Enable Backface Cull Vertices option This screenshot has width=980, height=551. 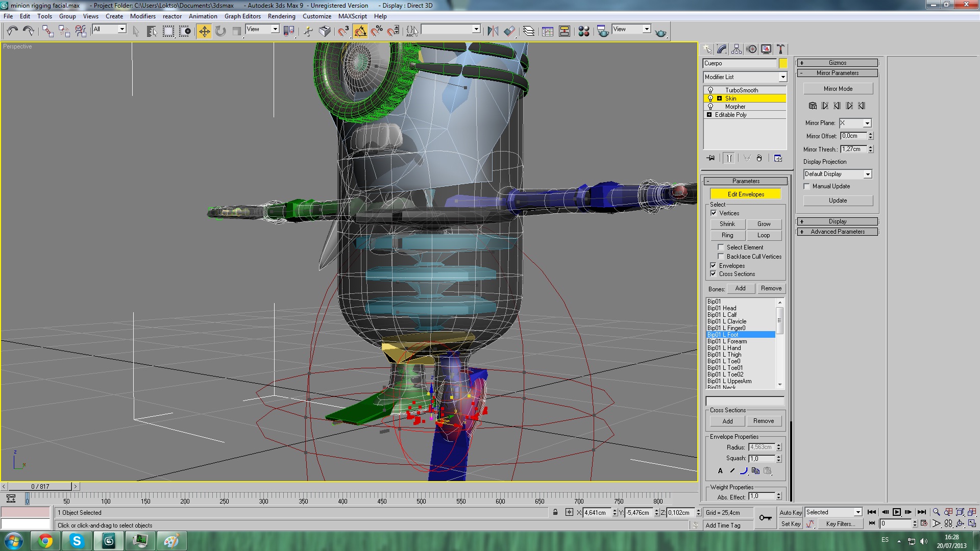coord(721,257)
